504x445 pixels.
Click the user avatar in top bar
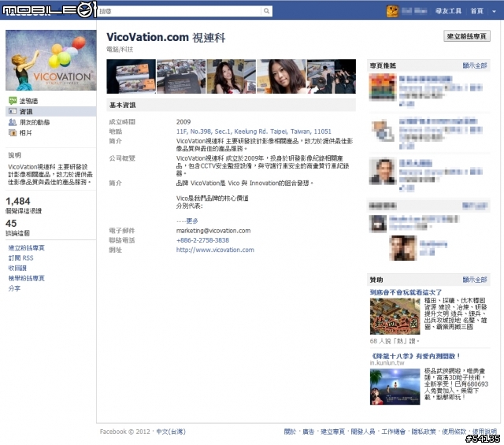(392, 11)
